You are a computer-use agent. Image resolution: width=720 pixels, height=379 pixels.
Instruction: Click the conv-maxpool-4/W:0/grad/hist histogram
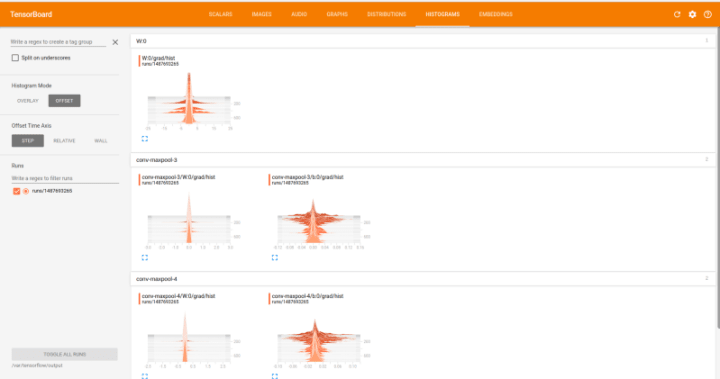[x=189, y=338]
